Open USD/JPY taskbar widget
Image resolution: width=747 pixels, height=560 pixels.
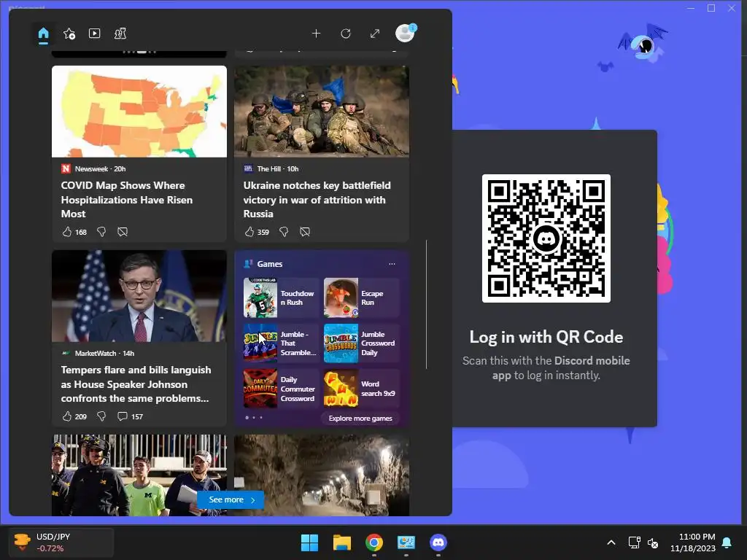(61, 542)
